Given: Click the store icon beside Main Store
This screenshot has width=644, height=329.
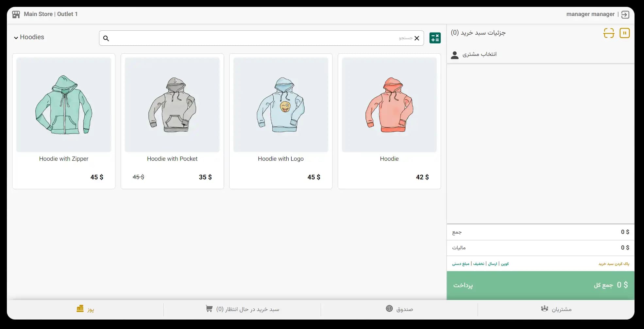Looking at the screenshot, I should pyautogui.click(x=16, y=14).
